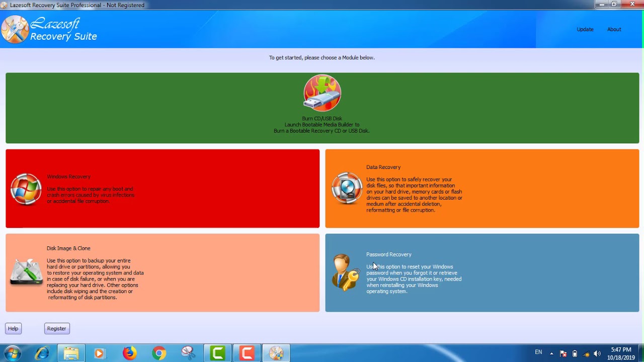The width and height of the screenshot is (644, 362).
Task: Click the EN language indicator in tray
Action: [x=538, y=352]
